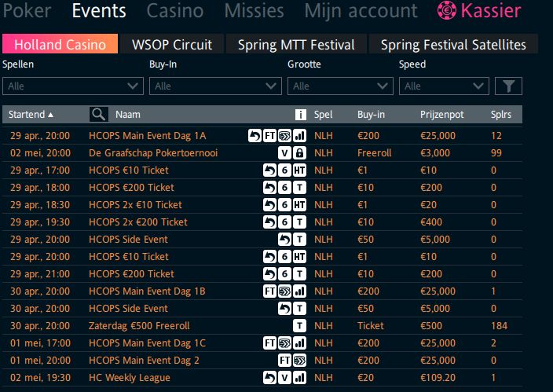Select the De Graafschap Pokertoernooi name
The height and width of the screenshot is (392, 553).
[153, 152]
